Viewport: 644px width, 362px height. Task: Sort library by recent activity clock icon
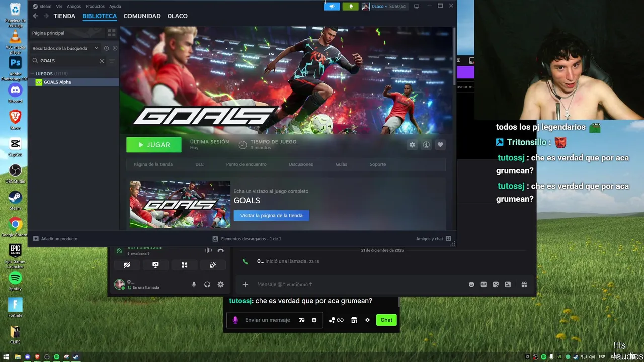tap(106, 48)
